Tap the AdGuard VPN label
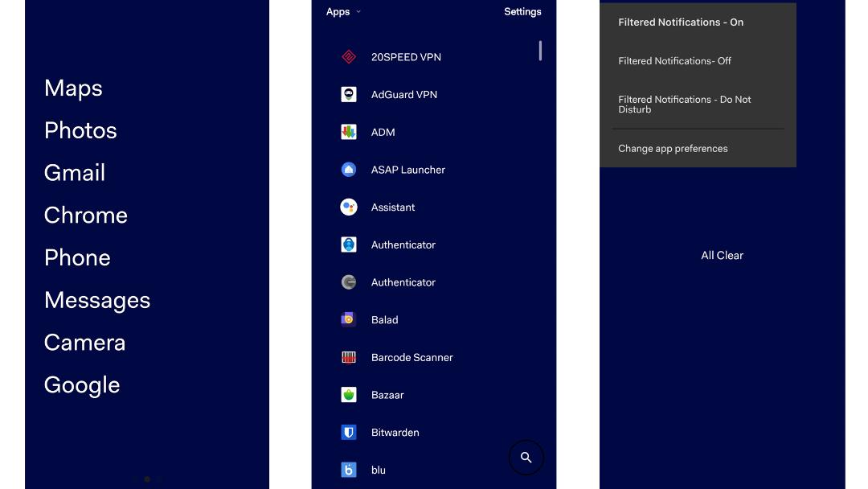868x489 pixels. pyautogui.click(x=404, y=95)
